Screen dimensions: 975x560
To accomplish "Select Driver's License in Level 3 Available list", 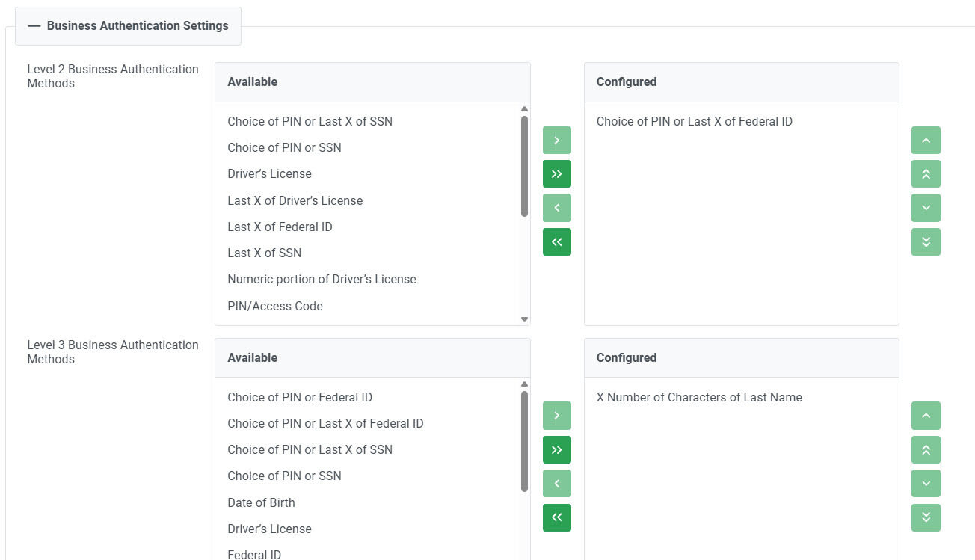I will [367, 529].
